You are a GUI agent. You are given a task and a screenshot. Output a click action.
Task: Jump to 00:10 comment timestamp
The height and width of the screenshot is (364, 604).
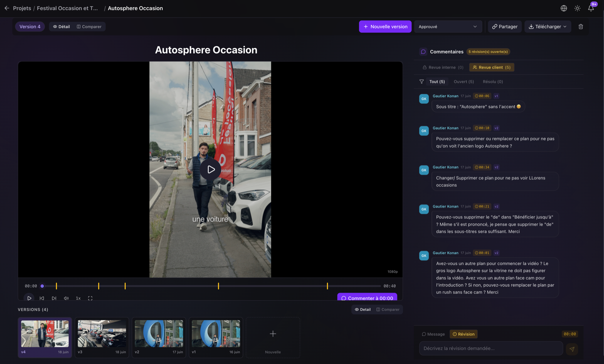(482, 128)
